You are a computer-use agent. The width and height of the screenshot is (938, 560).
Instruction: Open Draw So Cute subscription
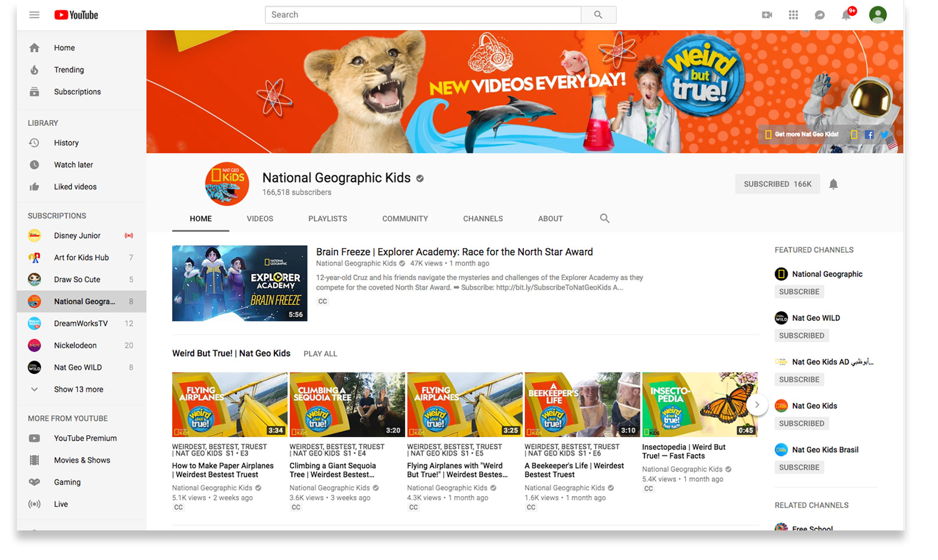pos(81,279)
